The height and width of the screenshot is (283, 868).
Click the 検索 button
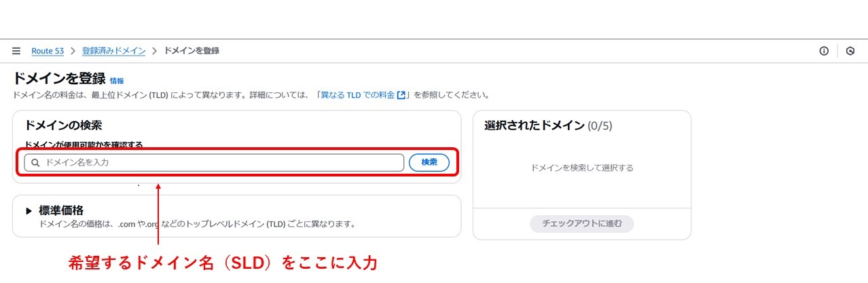(429, 163)
